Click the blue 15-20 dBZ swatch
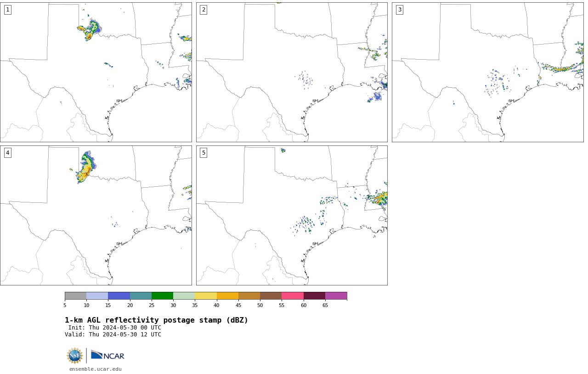This screenshot has height=374, width=588. coord(119,296)
